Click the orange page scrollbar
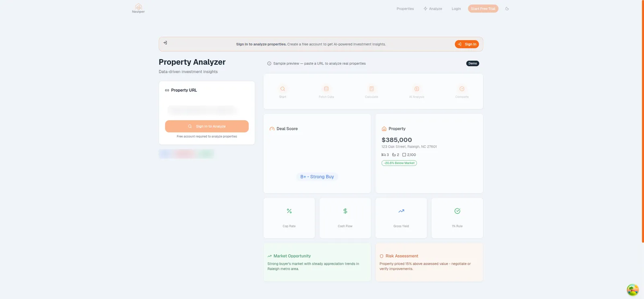Screen dimensions: 644x299 click(643, 121)
